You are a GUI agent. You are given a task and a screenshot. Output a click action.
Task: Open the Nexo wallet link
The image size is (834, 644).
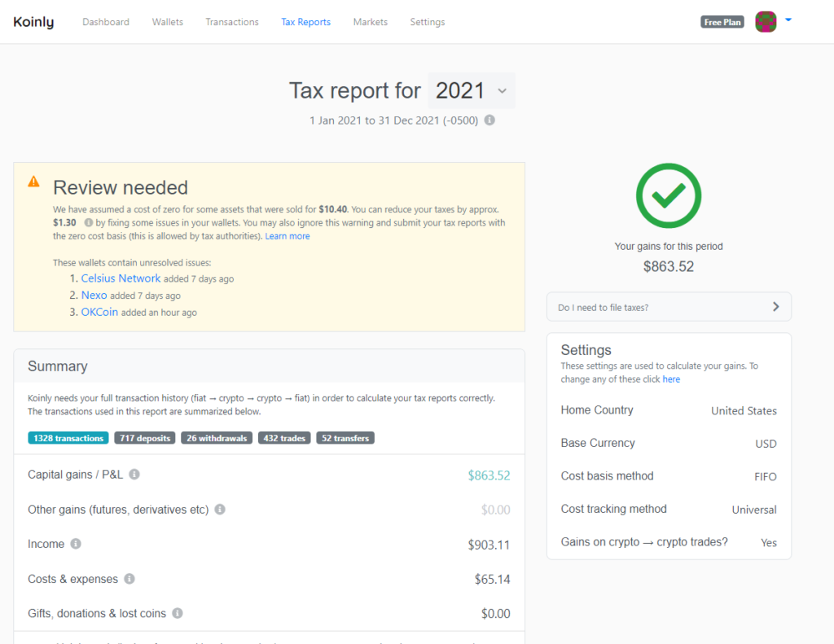(94, 296)
